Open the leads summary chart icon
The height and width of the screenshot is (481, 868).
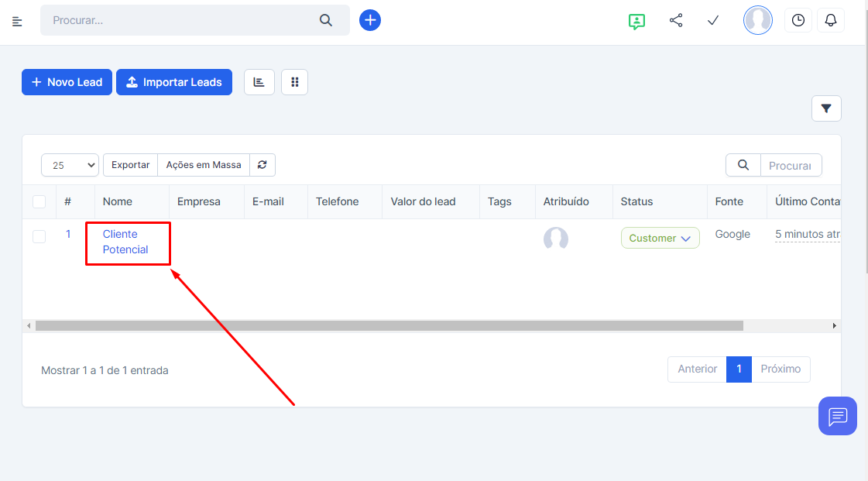259,82
